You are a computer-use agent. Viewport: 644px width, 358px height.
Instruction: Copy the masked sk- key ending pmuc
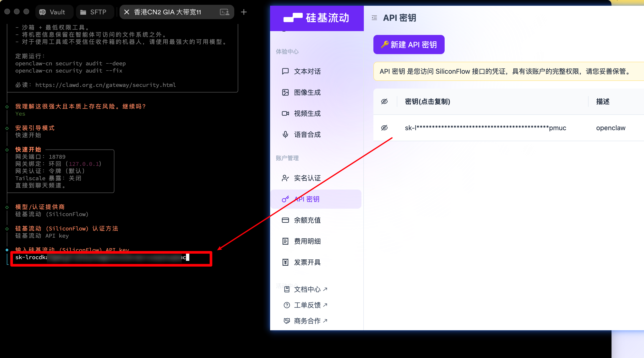(x=485, y=128)
